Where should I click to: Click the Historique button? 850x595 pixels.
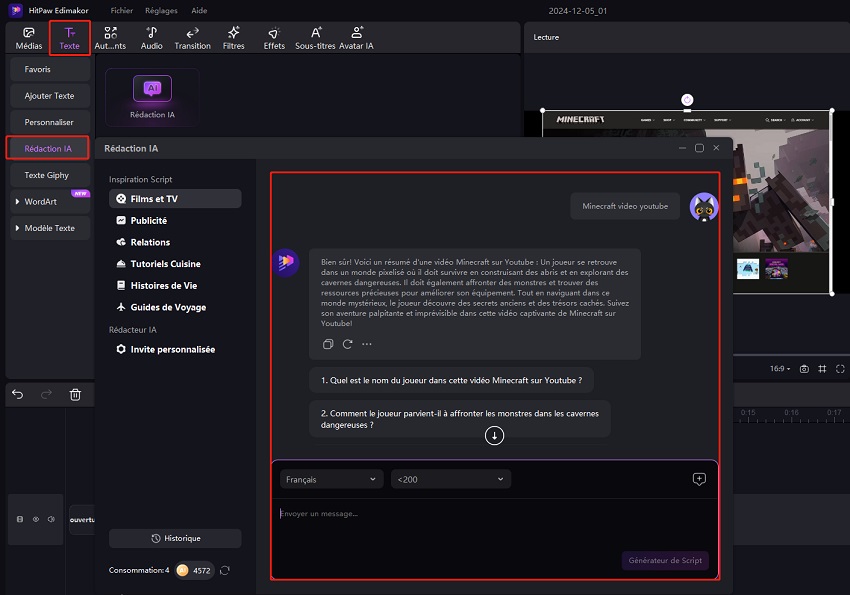click(x=175, y=538)
